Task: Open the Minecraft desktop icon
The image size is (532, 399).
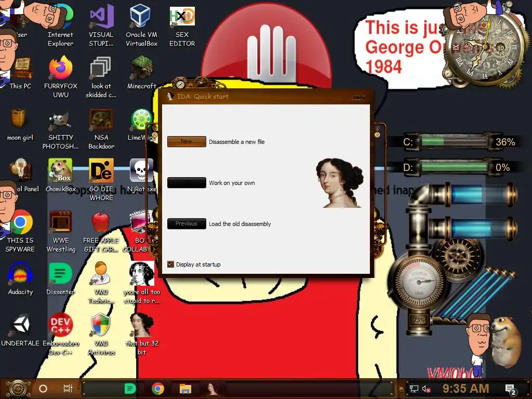Action: 141,73
